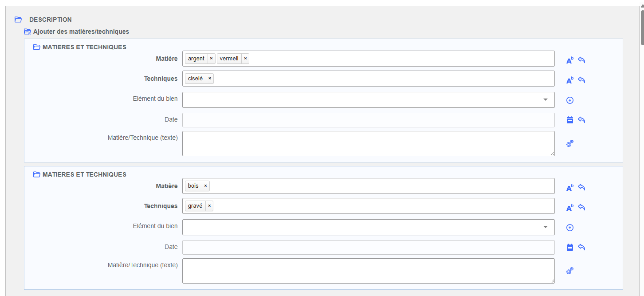Click the gears icon beside first Matière/Technique text area
The width and height of the screenshot is (644, 296).
coord(570,143)
